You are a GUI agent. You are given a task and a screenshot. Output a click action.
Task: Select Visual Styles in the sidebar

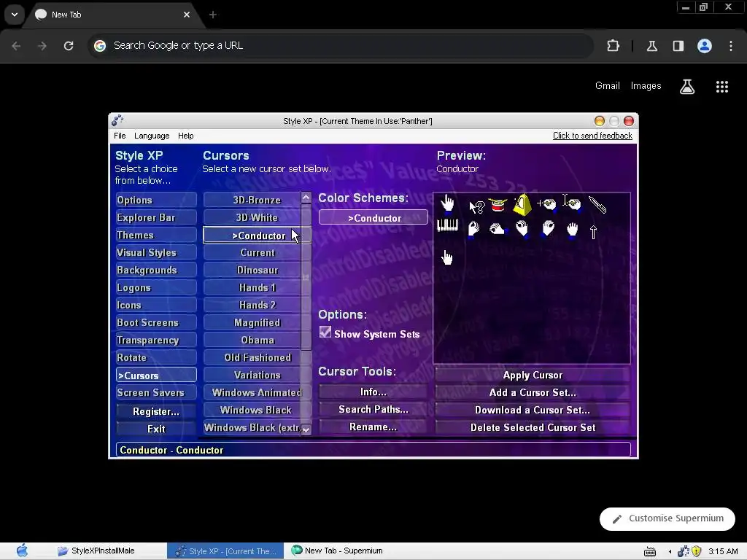(x=156, y=252)
